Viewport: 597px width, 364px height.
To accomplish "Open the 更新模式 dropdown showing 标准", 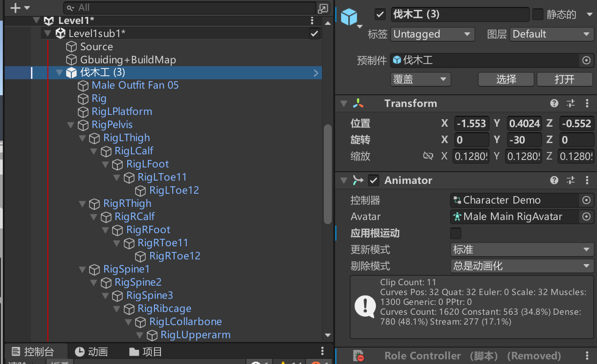I will [522, 250].
